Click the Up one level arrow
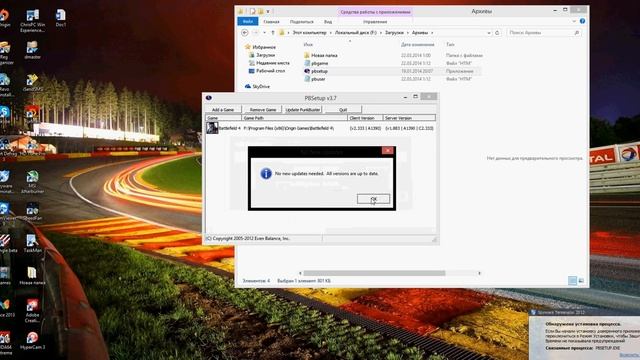The width and height of the screenshot is (640, 360). (273, 33)
